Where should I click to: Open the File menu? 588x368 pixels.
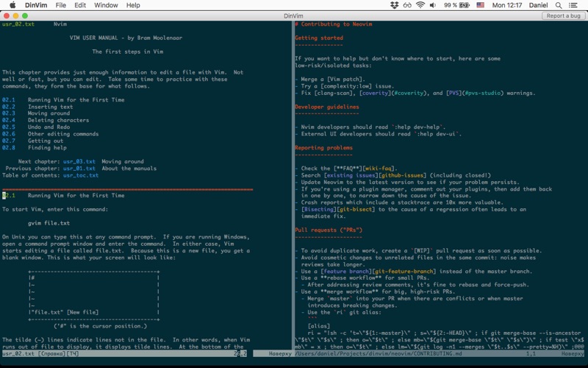pyautogui.click(x=60, y=5)
